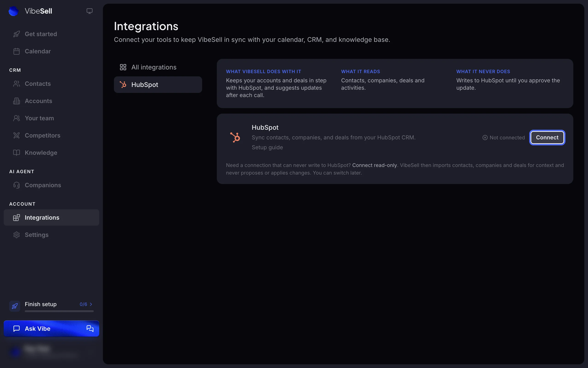The width and height of the screenshot is (588, 368).
Task: Click the Connect button for HubSpot
Action: point(547,138)
